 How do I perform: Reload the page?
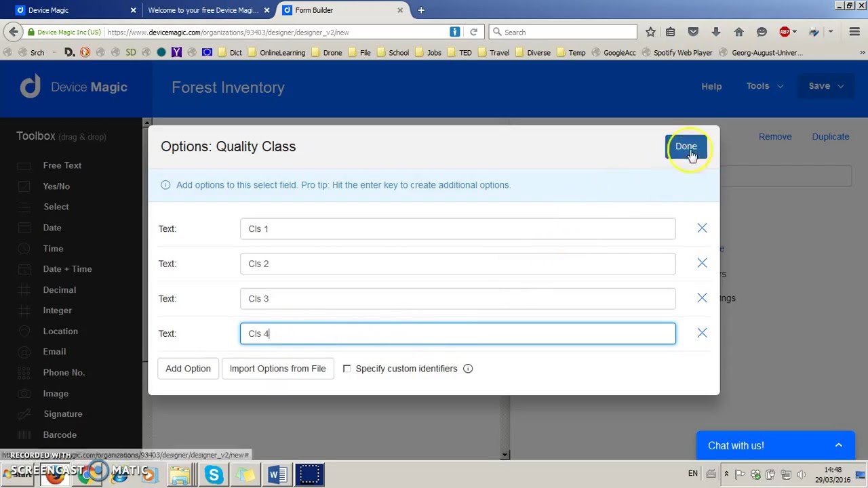click(x=473, y=32)
